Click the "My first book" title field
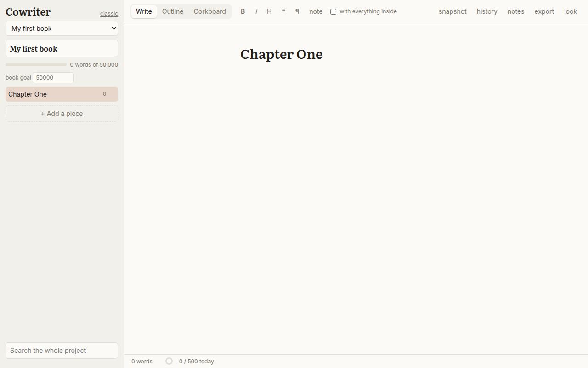The height and width of the screenshot is (368, 588). (62, 49)
